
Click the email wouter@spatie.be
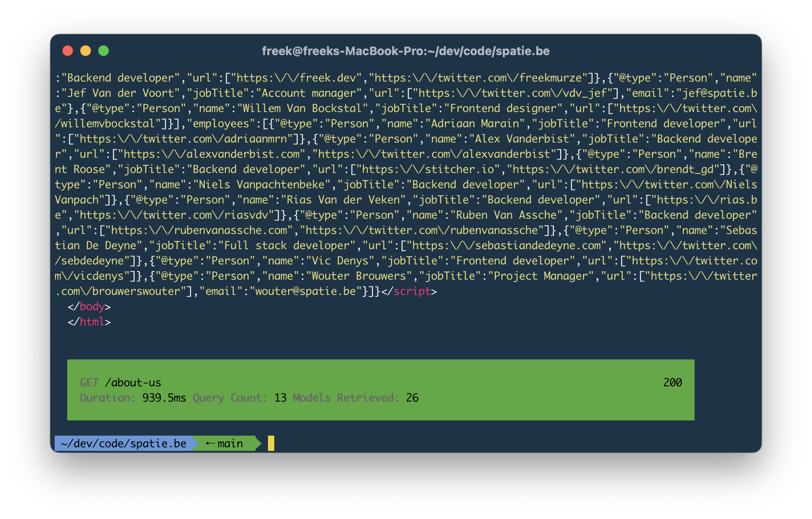click(x=306, y=291)
